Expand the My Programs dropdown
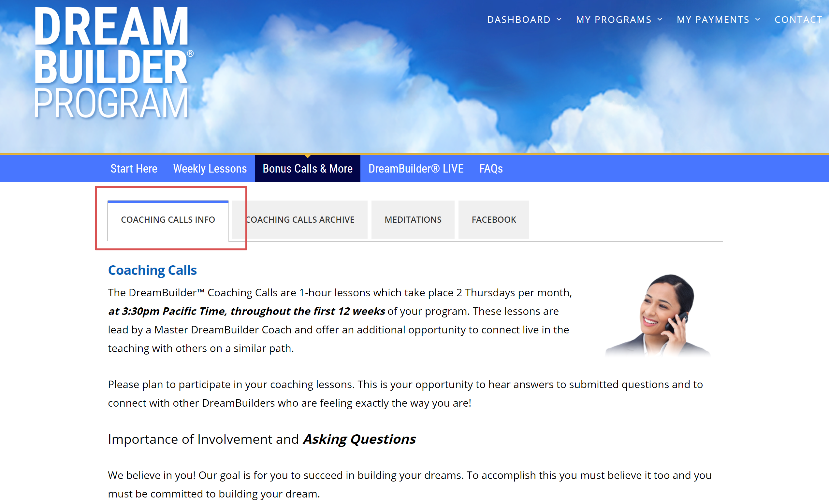Image resolution: width=829 pixels, height=504 pixels. [x=614, y=19]
